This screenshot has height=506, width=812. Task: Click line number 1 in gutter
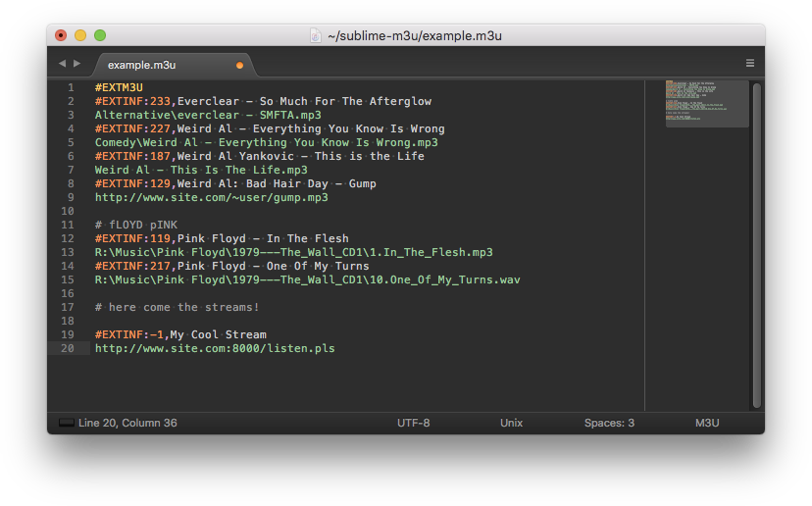[x=71, y=87]
